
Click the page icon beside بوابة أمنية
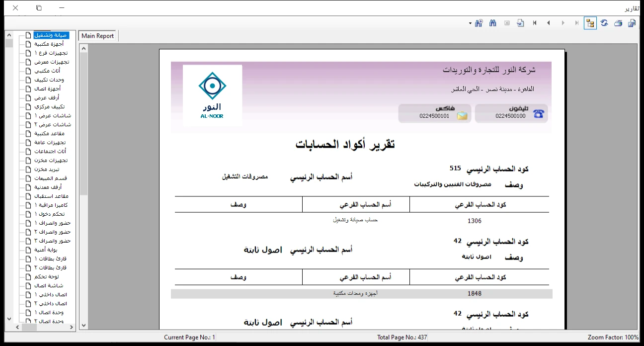click(x=28, y=250)
